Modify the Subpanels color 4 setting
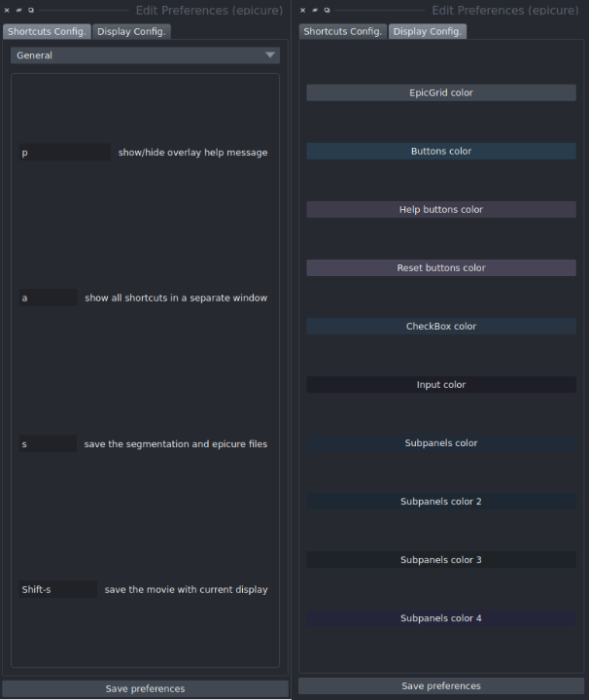 click(441, 618)
